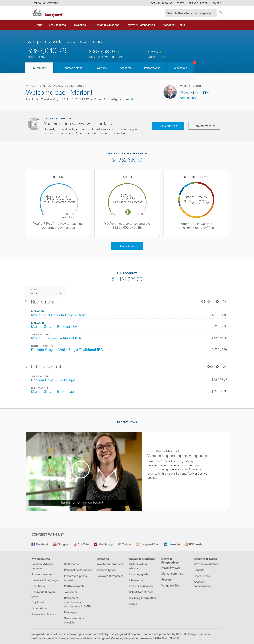Viewport: 254px width, 644px height.
Task: Click green arrow beside total investment returns
Action: pos(118,52)
